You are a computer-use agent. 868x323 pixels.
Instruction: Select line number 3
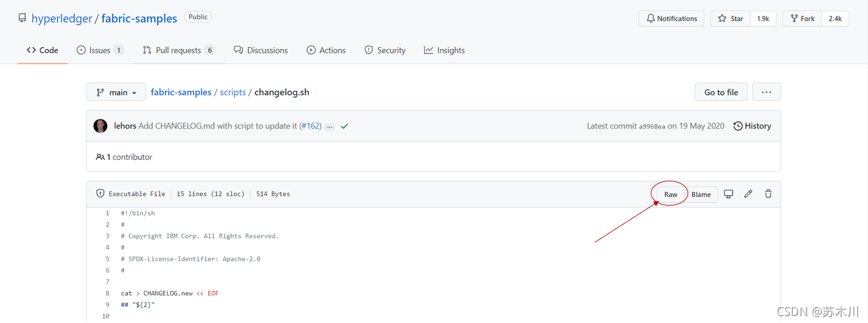pos(107,236)
